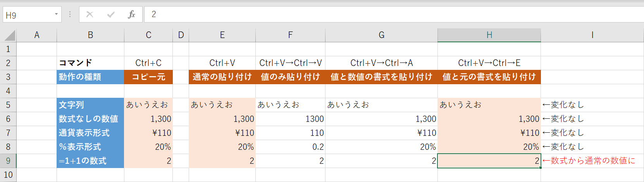Click the formula bar resize dots handle

point(70,14)
